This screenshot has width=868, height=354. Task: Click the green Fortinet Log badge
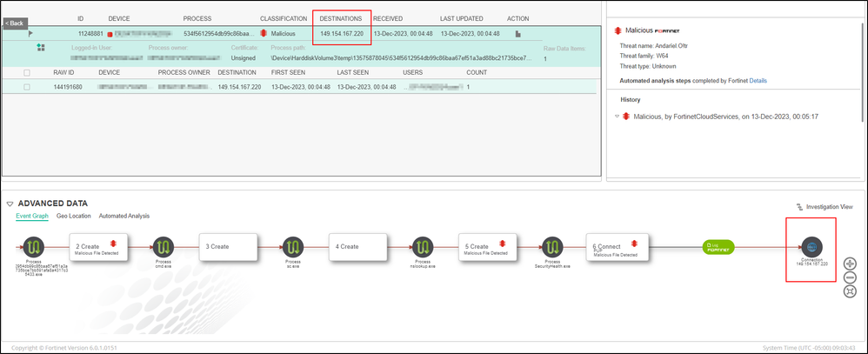tap(718, 247)
